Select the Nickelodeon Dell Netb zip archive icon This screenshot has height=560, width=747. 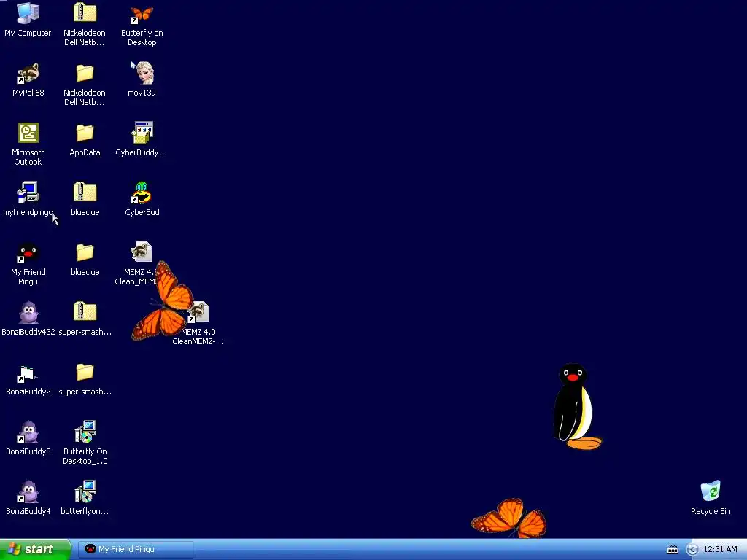[85, 13]
